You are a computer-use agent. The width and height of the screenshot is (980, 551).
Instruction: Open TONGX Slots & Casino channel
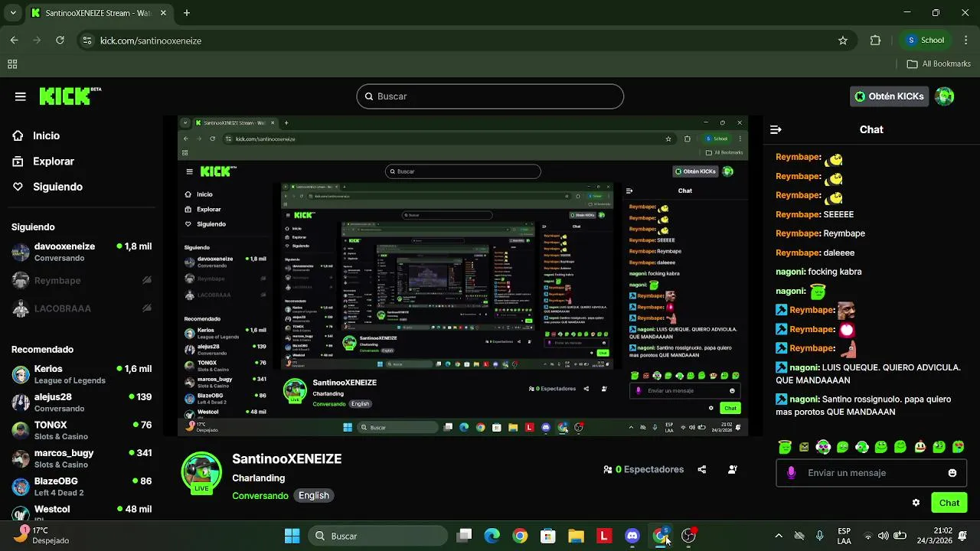tap(81, 430)
